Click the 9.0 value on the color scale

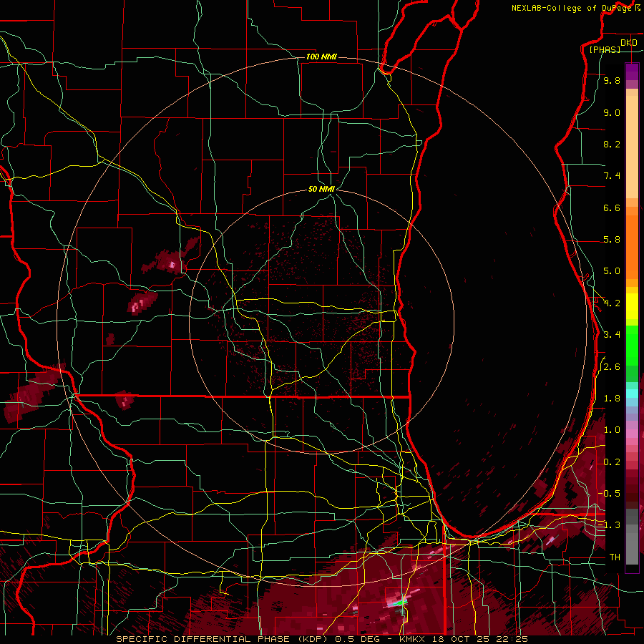(612, 113)
